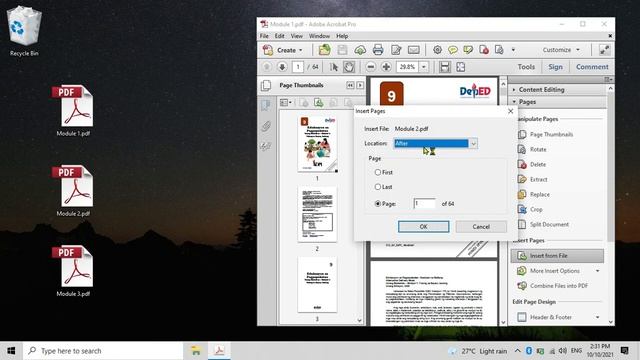Click the Email envelope toolbar icon
The image size is (640, 360).
click(x=413, y=50)
